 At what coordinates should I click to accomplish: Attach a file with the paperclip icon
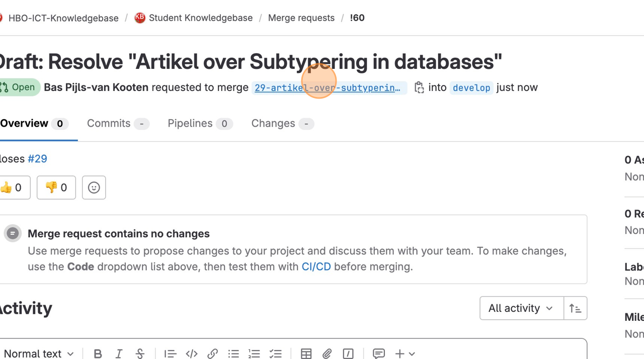point(327,353)
